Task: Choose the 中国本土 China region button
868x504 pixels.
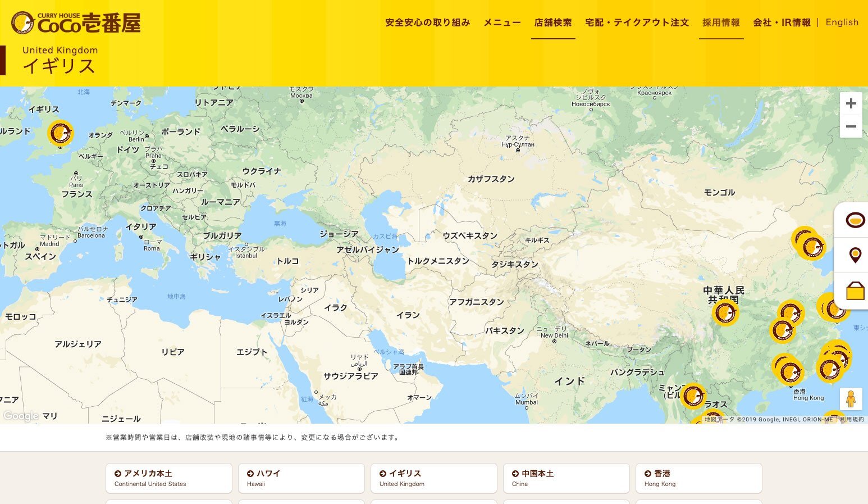Action: [x=567, y=478]
